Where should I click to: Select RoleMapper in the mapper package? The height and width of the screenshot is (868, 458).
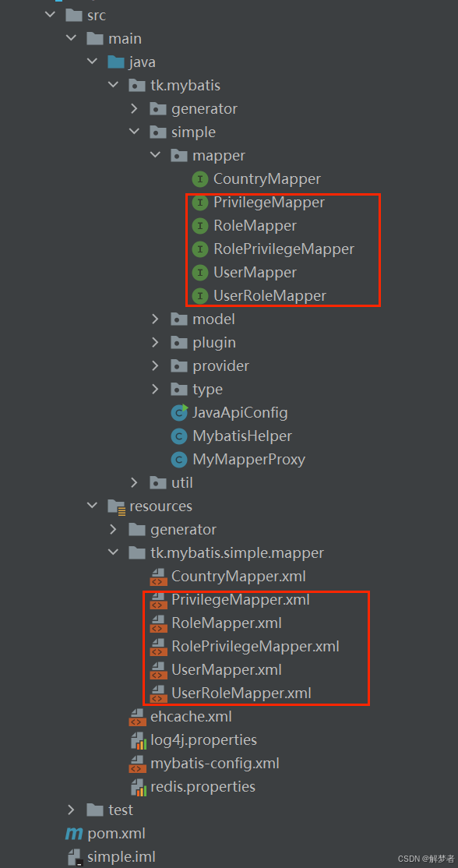[x=255, y=226]
